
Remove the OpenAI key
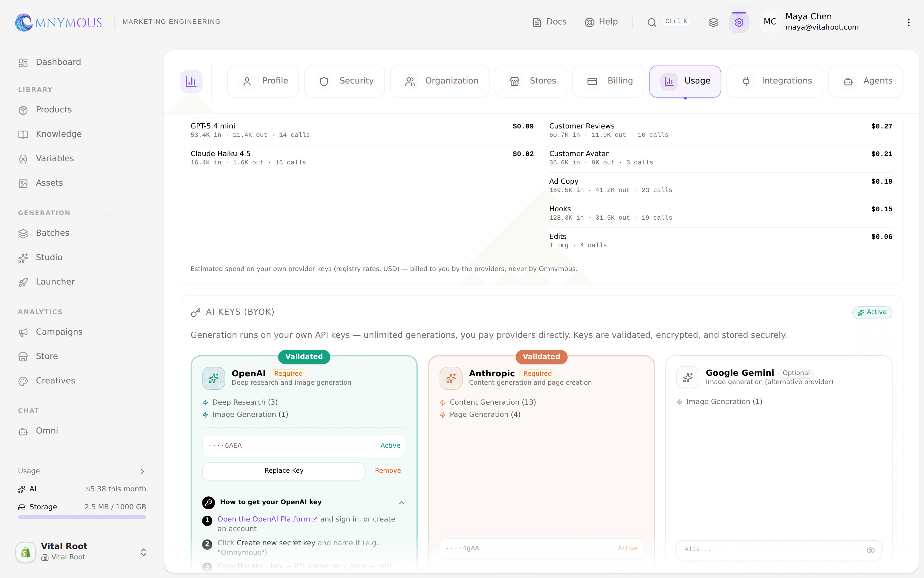[388, 471]
